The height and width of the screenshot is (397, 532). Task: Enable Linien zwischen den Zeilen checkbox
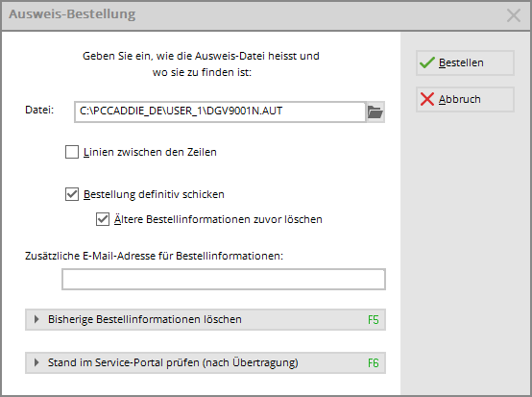[72, 152]
